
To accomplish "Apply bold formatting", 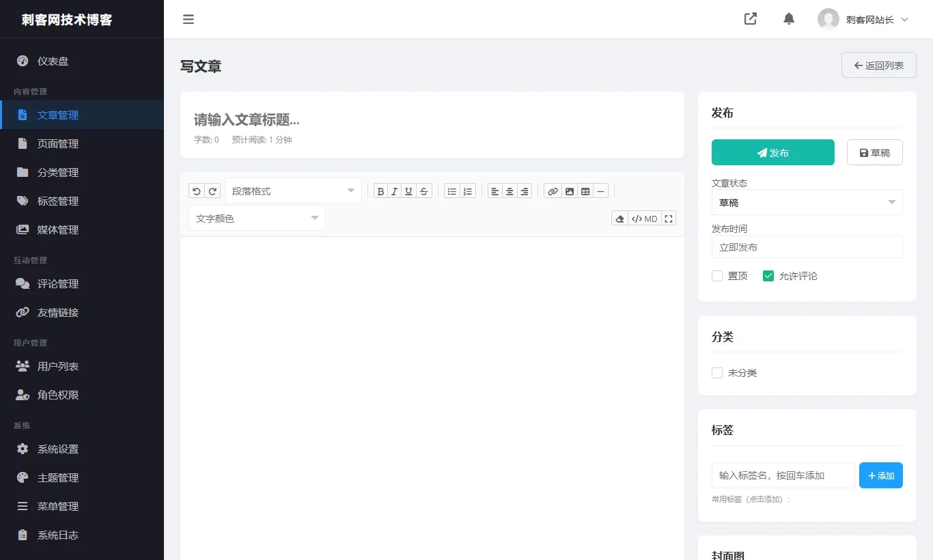I will tap(380, 191).
